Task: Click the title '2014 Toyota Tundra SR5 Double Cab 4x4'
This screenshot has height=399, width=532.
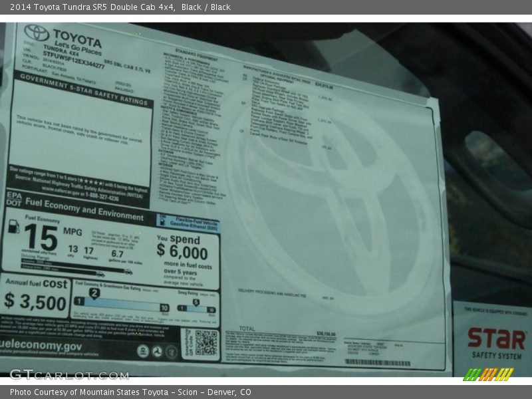Action: (92, 7)
